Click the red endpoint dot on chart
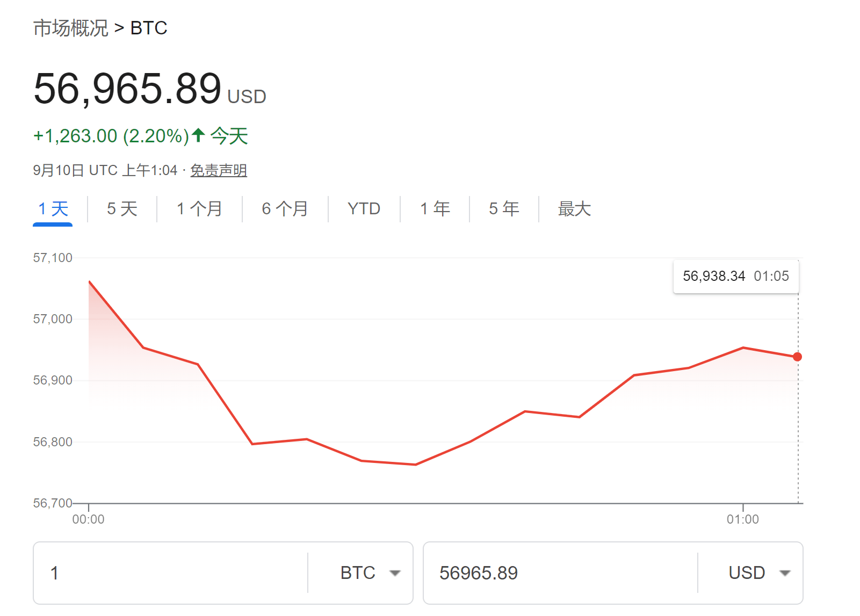The height and width of the screenshot is (616, 860). (x=797, y=357)
